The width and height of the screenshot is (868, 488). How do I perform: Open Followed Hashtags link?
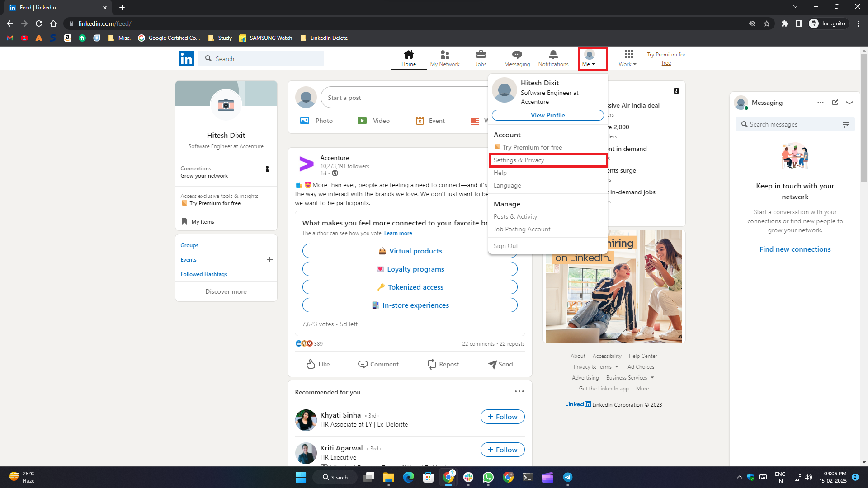tap(203, 274)
